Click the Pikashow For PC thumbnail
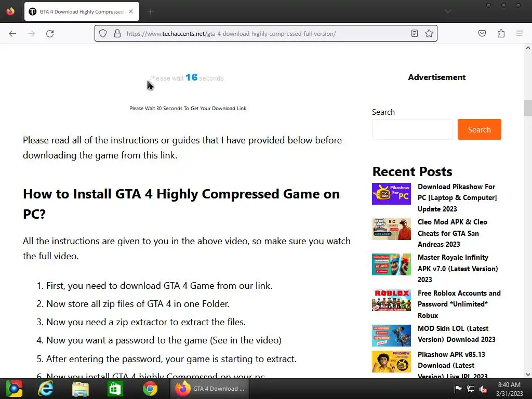 click(x=391, y=194)
